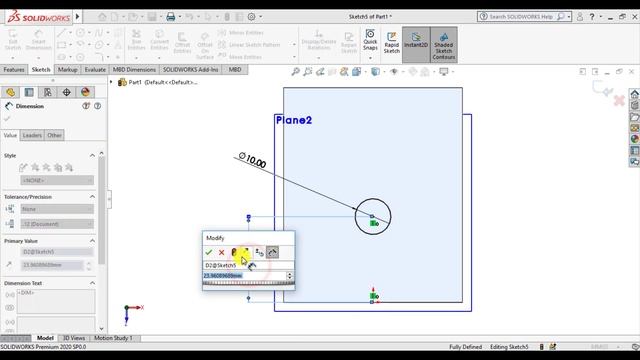Open the ConfigurationManager tab
640x360 pixels.
(48, 92)
